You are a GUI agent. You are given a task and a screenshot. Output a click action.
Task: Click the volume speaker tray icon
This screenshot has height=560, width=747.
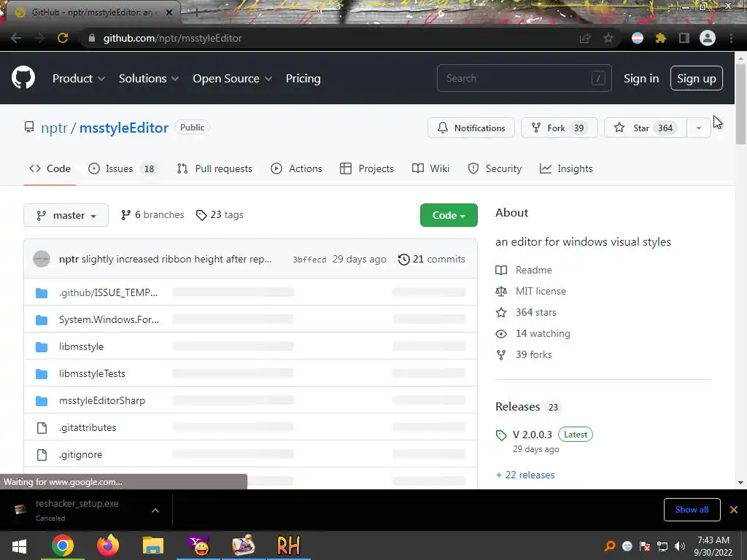[680, 546]
